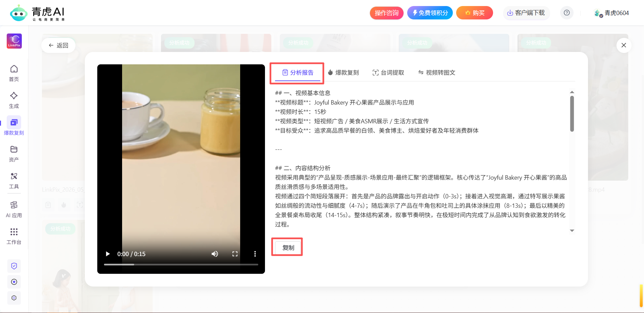Switch to 爆款复刻 tab
The image size is (644, 313).
point(343,73)
